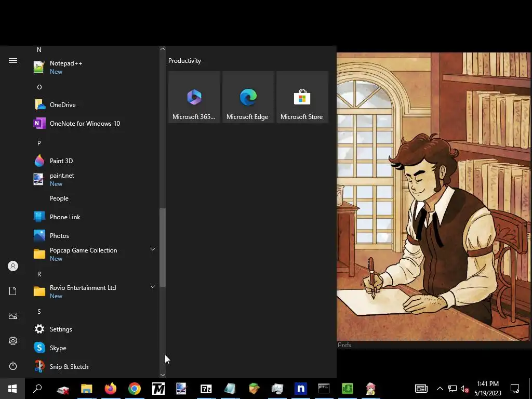Screen dimensions: 532x399
Task: Open paint.net from the app list
Action: click(95, 179)
